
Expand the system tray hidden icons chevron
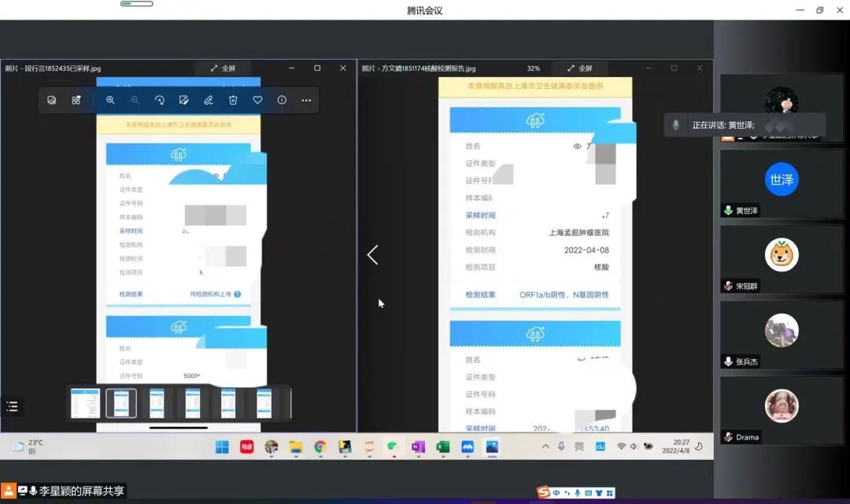click(545, 447)
